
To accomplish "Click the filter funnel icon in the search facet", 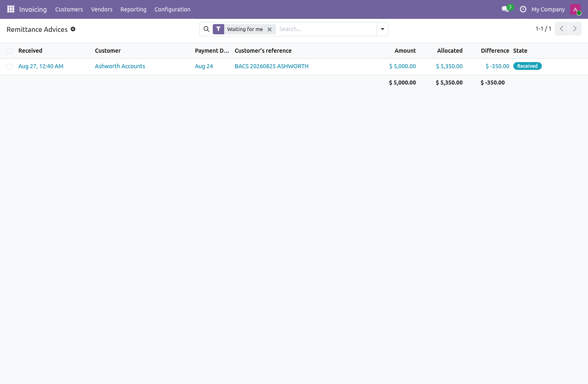I will pyautogui.click(x=218, y=29).
